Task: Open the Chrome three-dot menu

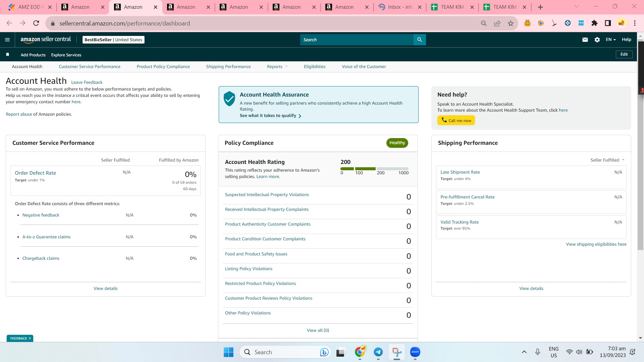Action: point(635,23)
